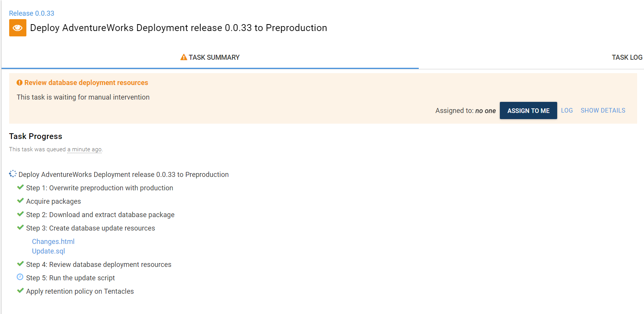644x314 pixels.
Task: Switch to the Task Log tab
Action: 627,57
